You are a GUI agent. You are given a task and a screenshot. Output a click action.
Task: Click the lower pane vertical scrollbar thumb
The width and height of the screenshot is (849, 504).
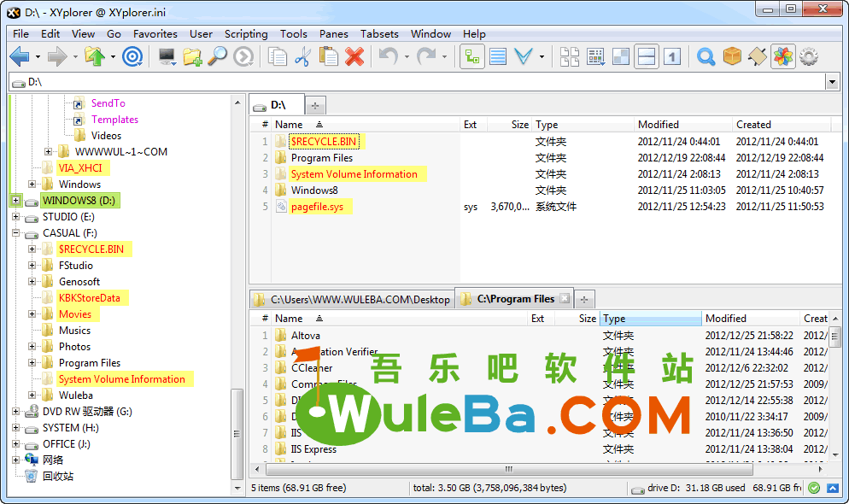(835, 336)
